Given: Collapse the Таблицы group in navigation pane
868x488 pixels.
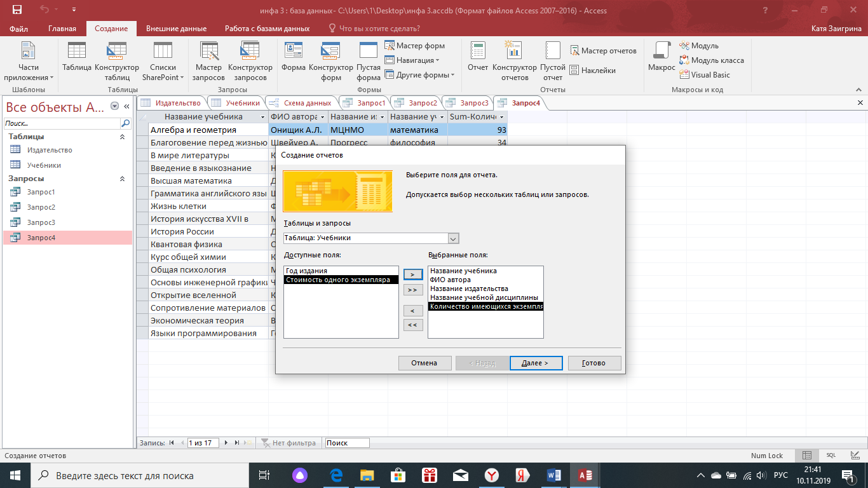Looking at the screenshot, I should point(123,137).
